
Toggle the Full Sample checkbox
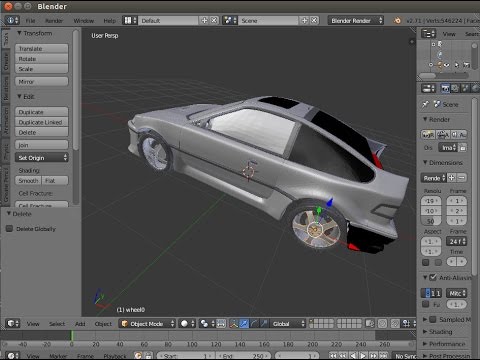coord(425,304)
